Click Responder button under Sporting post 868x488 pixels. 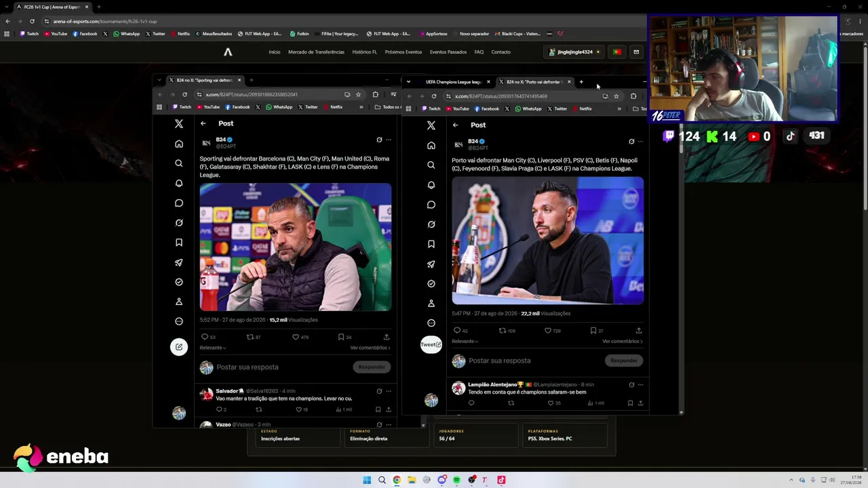point(372,367)
